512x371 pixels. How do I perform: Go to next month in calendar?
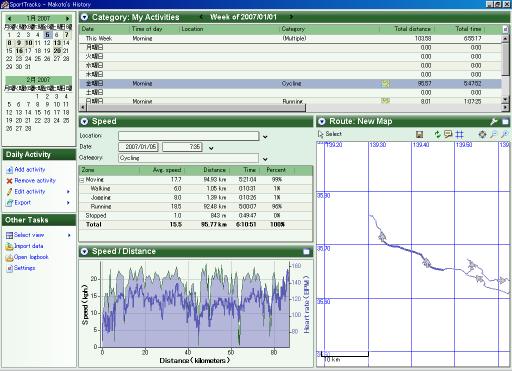pyautogui.click(x=68, y=18)
